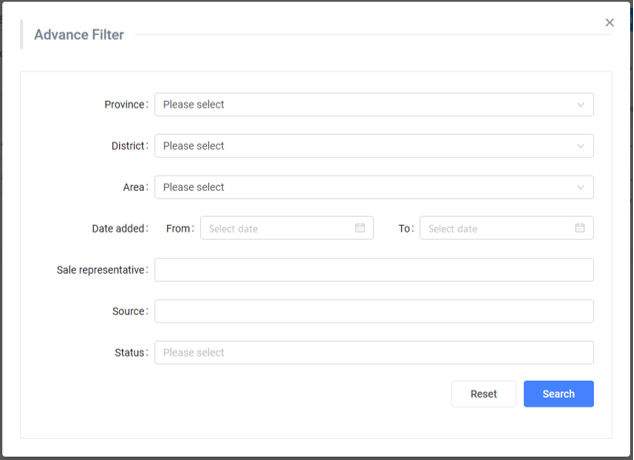Click the 'Sale representative' label
This screenshot has height=460, width=634.
click(x=101, y=270)
